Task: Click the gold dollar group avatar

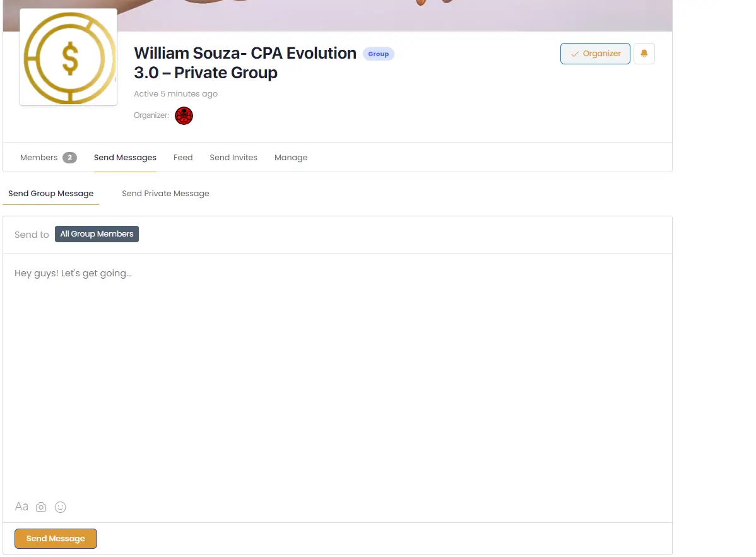Action: (69, 57)
